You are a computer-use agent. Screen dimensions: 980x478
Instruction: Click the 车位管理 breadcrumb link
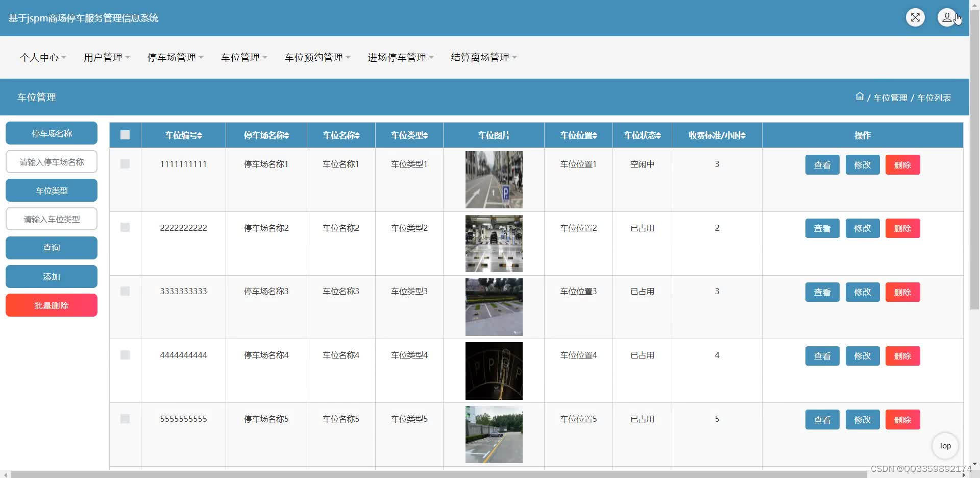(x=890, y=98)
